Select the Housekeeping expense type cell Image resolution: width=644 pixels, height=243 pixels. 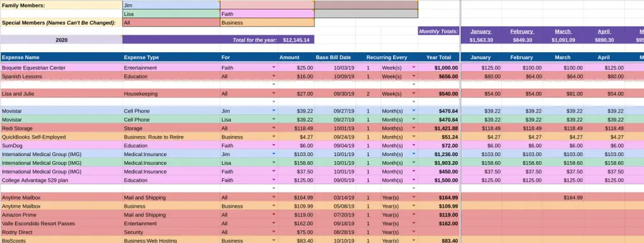tap(171, 94)
